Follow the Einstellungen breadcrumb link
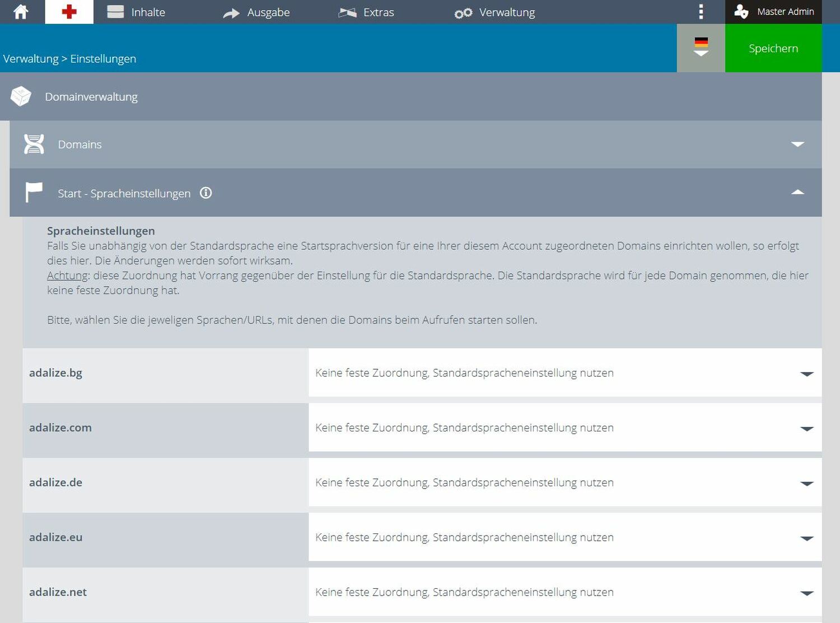Screen dimensions: 840x623 (x=103, y=59)
